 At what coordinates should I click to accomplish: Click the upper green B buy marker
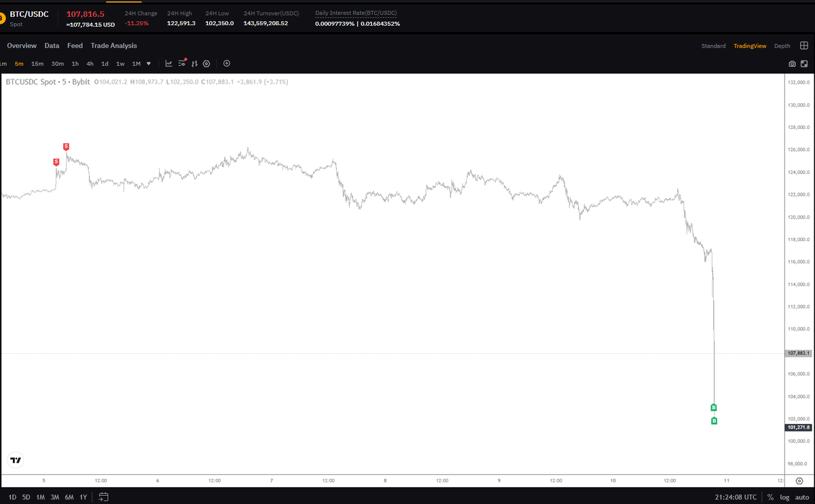(714, 408)
